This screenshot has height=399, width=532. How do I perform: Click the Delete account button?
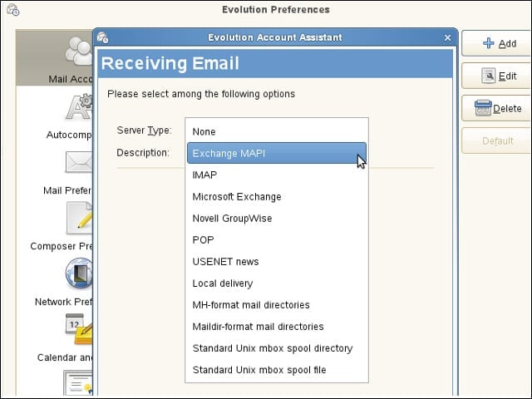496,109
